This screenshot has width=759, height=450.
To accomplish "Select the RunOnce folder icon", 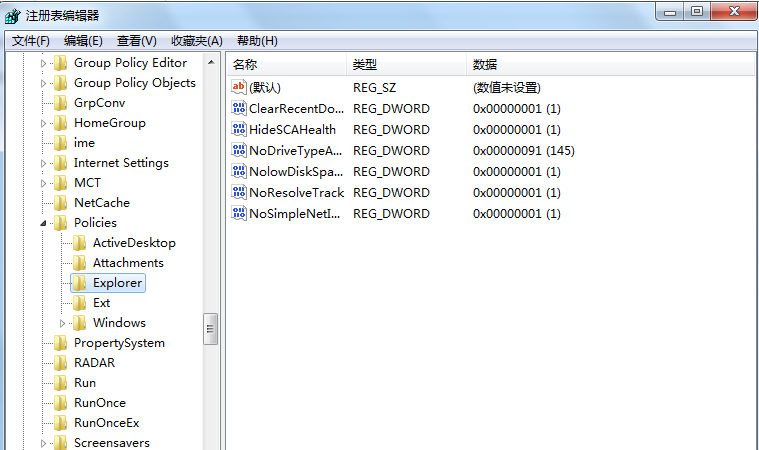I will [61, 403].
